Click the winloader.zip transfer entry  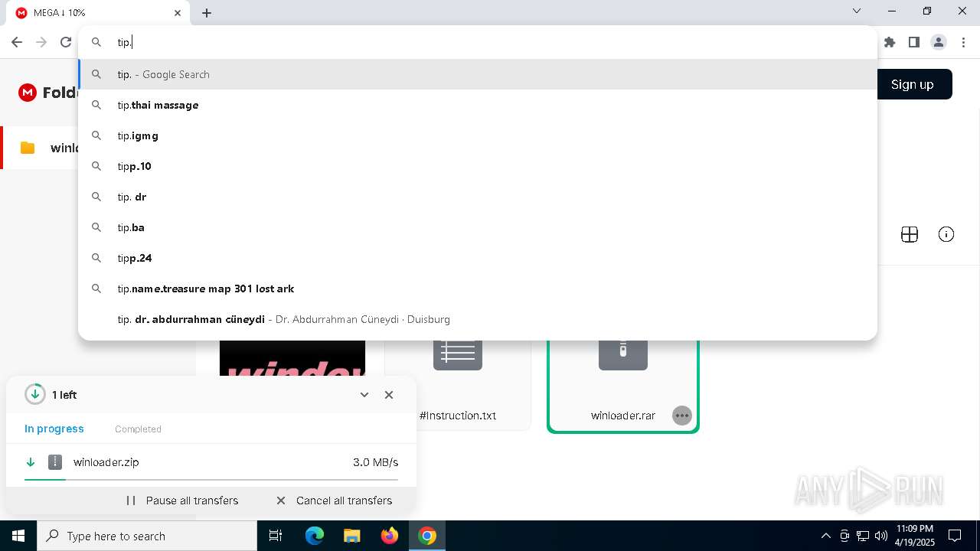click(211, 462)
